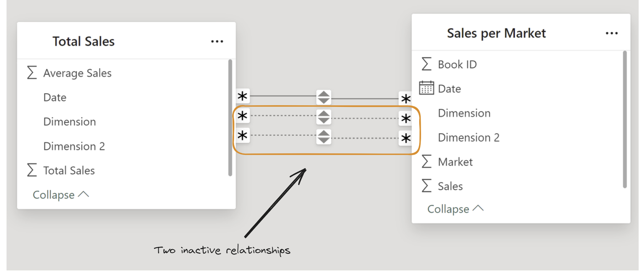Click the sigma icon beside Market field
Image resolution: width=644 pixels, height=274 pixels.
(x=426, y=161)
